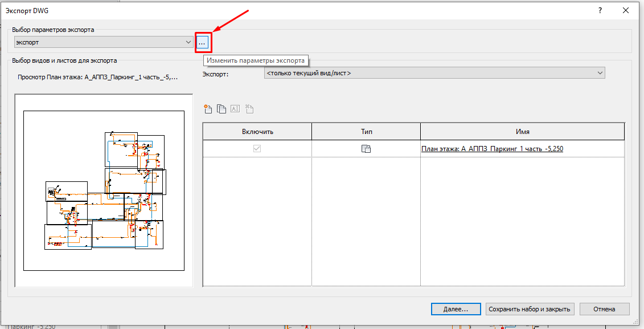Close the Экспорт DWG dialog window
The width and height of the screenshot is (644, 329).
tap(626, 11)
